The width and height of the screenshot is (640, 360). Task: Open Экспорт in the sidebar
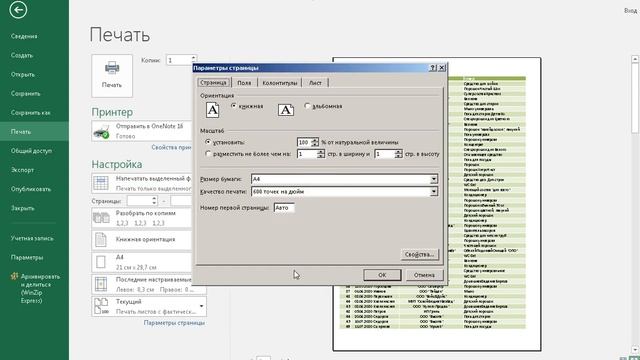22,170
